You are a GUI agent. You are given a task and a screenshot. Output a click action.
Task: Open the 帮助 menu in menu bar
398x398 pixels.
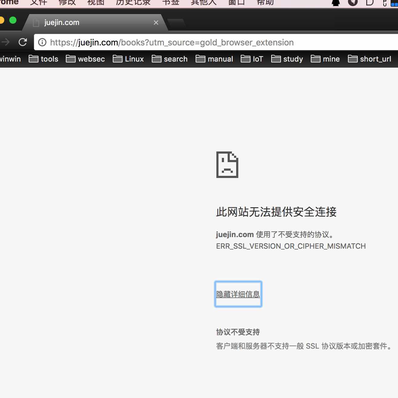click(x=265, y=3)
